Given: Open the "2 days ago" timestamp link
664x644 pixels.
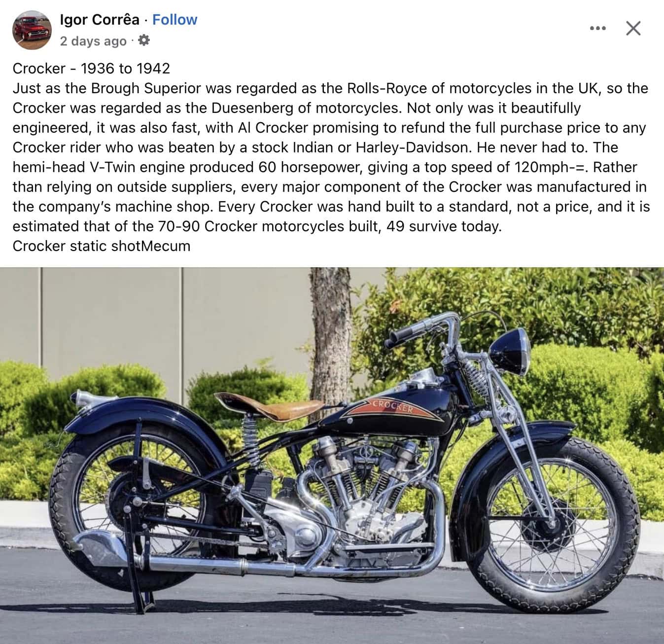Looking at the screenshot, I should click(93, 41).
